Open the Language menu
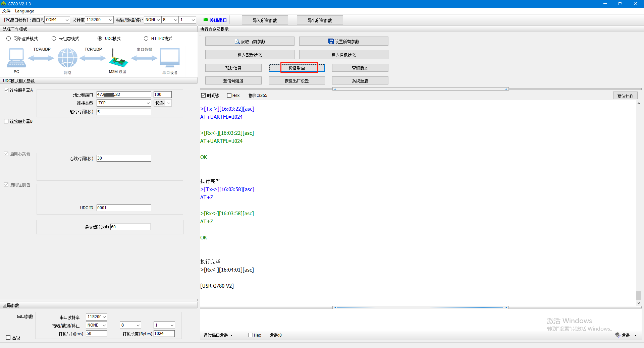 point(24,11)
